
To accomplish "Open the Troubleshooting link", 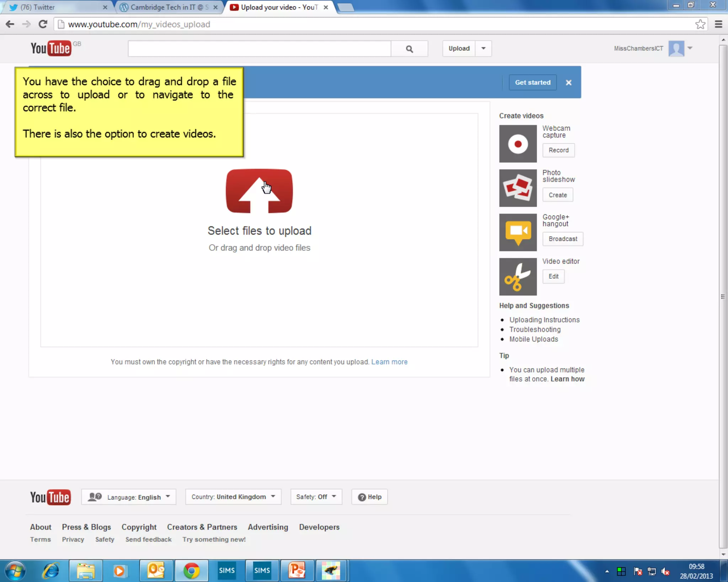I will (535, 330).
